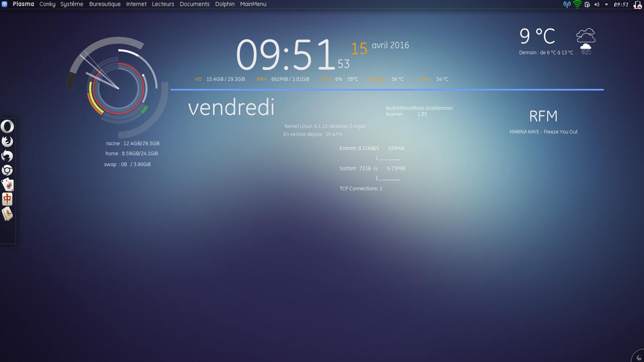Open the red-character Mahjong tile game
The width and height of the screenshot is (644, 362).
pyautogui.click(x=7, y=199)
